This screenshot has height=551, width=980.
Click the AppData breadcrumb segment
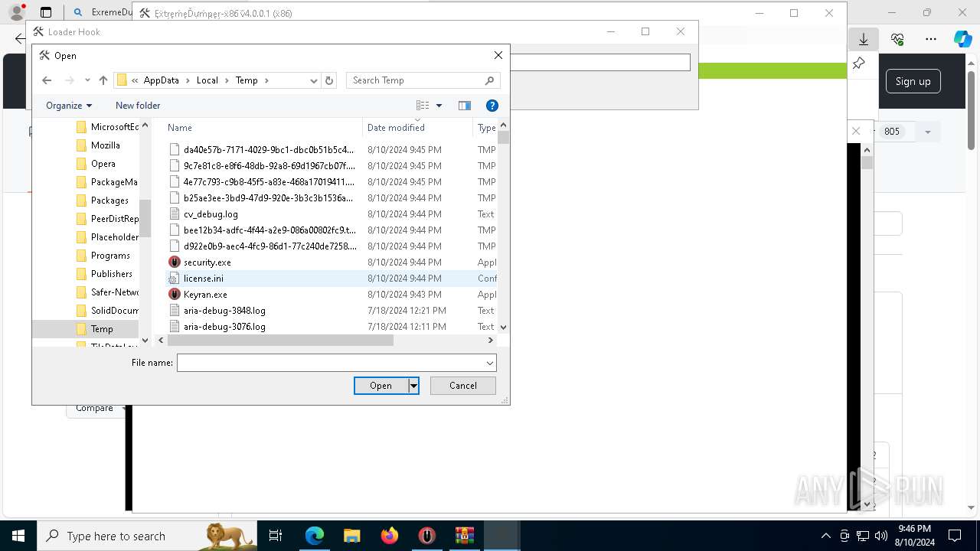click(x=161, y=80)
